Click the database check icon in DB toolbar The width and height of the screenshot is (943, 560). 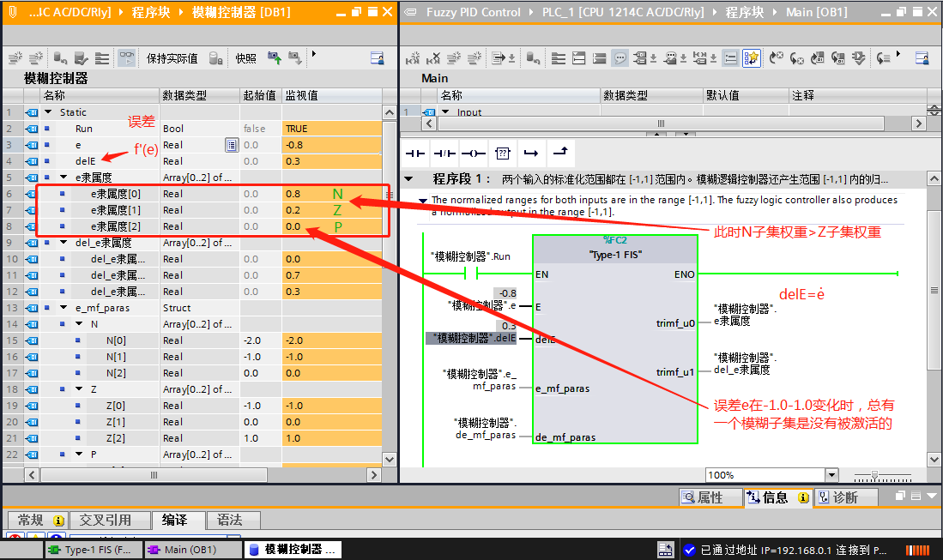[82, 58]
